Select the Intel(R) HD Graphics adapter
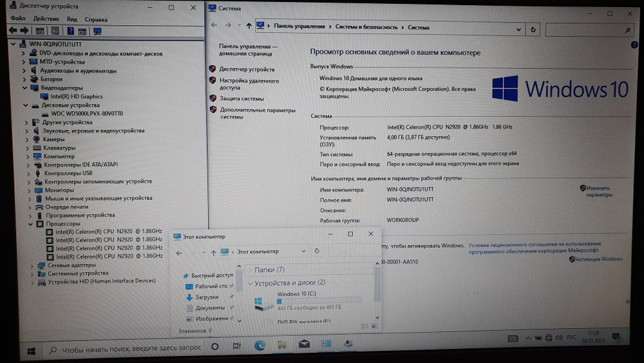Screen dimensions: 644x363 77,97
